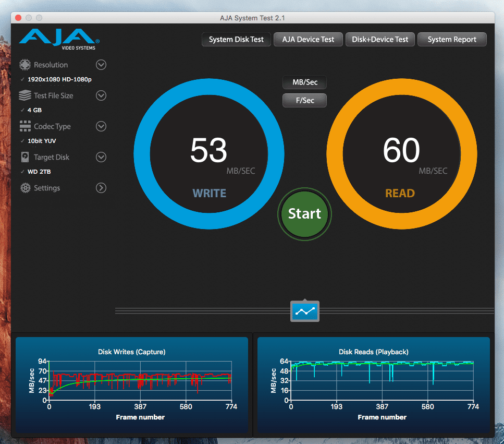Viewport: 504px width, 444px height.
Task: Switch to AJA Device Test tab
Action: pos(308,40)
